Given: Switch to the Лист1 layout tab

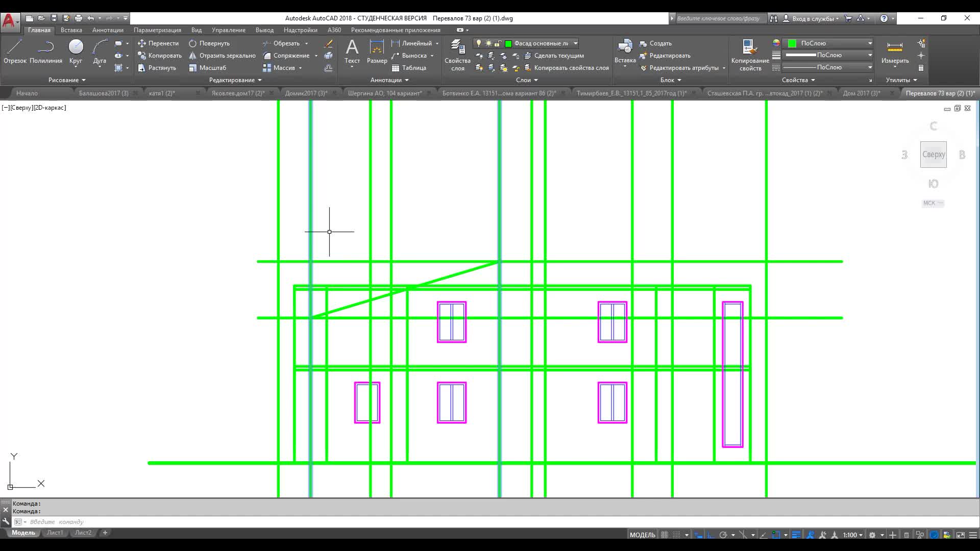Looking at the screenshot, I should coord(55,533).
